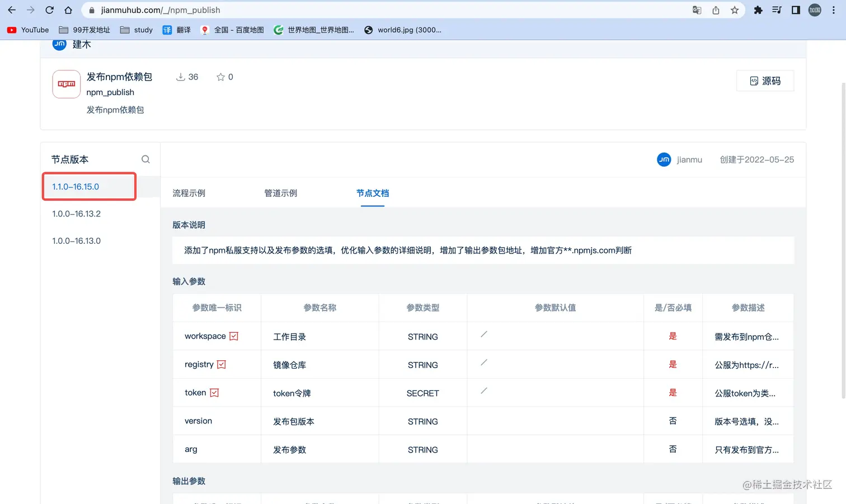Click 版本号选填 description cell
The height and width of the screenshot is (504, 846).
(746, 421)
